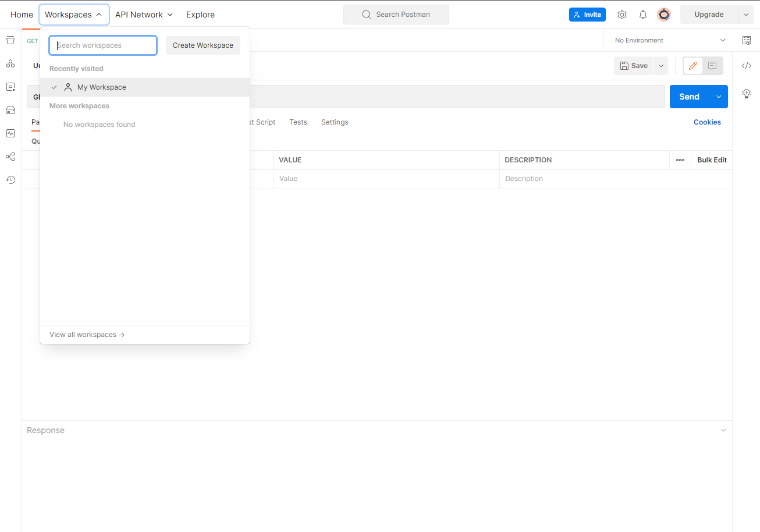Open the No Environment selector

(x=670, y=40)
